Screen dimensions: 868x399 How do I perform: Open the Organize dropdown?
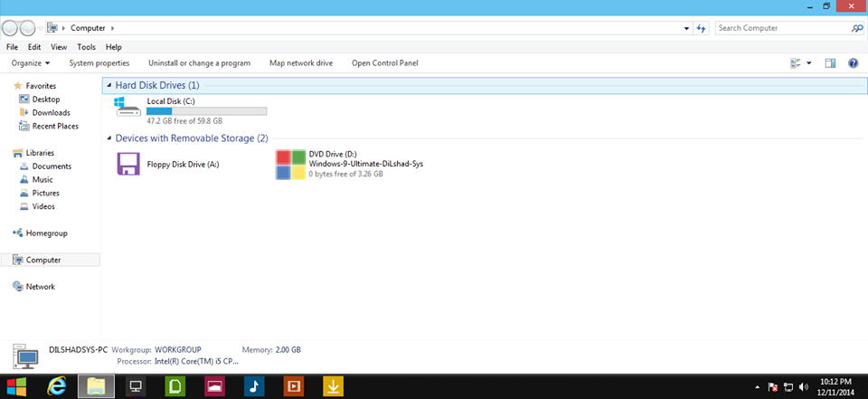(31, 63)
